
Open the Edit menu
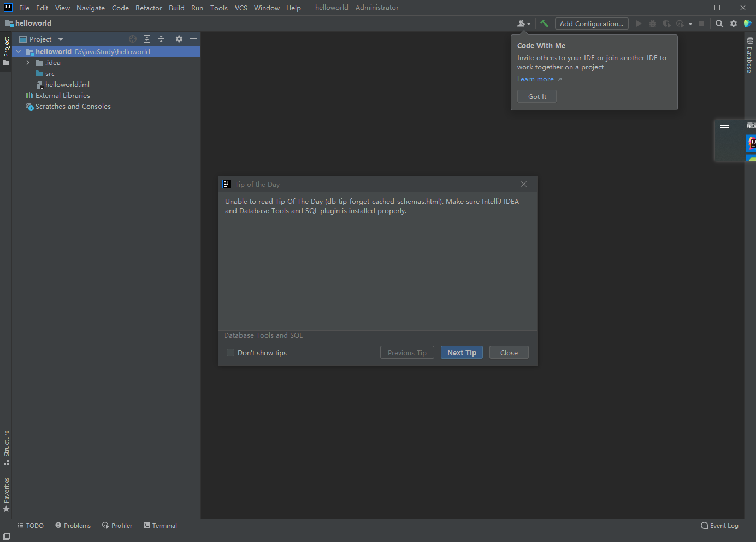(42, 8)
